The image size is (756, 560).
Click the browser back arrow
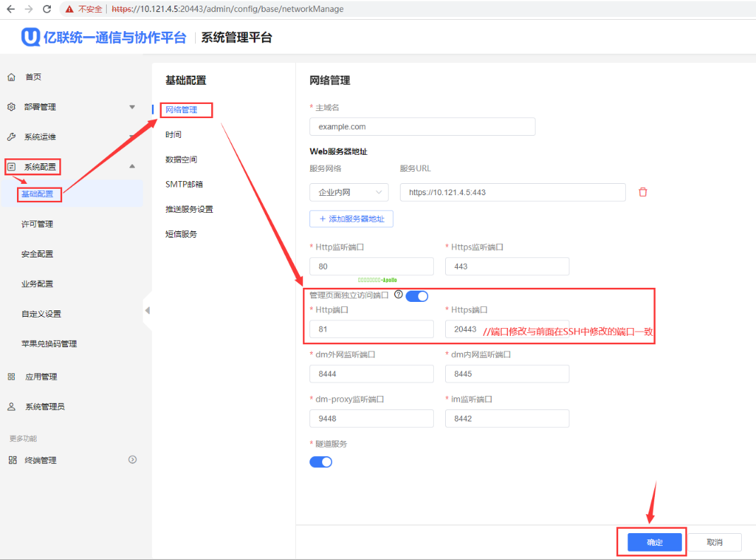(10, 9)
